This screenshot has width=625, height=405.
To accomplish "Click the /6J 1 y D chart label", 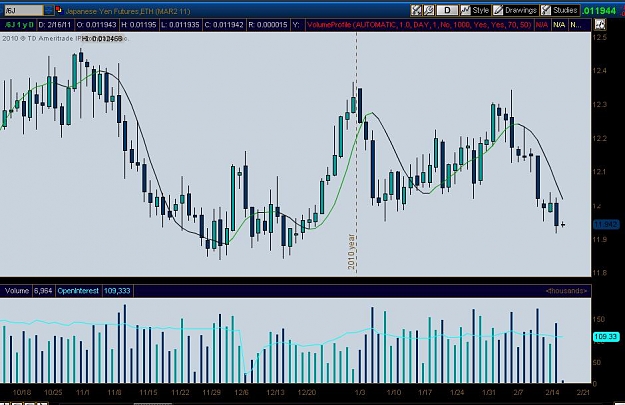I will click(x=19, y=25).
